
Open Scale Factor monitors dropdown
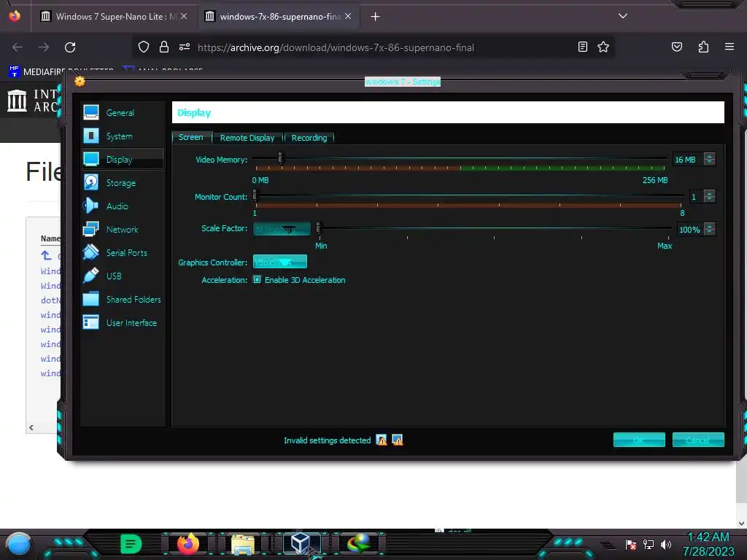coord(282,229)
